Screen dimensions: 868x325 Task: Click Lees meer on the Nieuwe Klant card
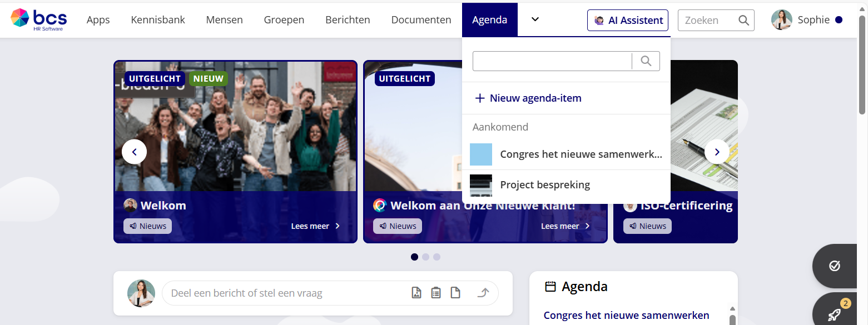[566, 226]
